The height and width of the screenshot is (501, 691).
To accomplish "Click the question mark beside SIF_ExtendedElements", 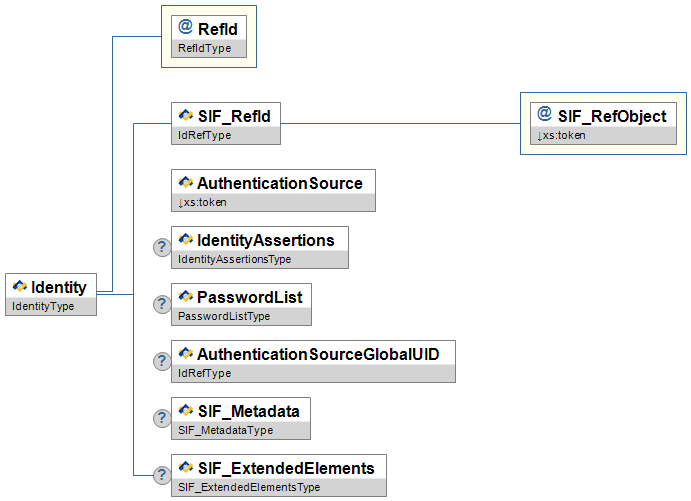I will [x=160, y=475].
